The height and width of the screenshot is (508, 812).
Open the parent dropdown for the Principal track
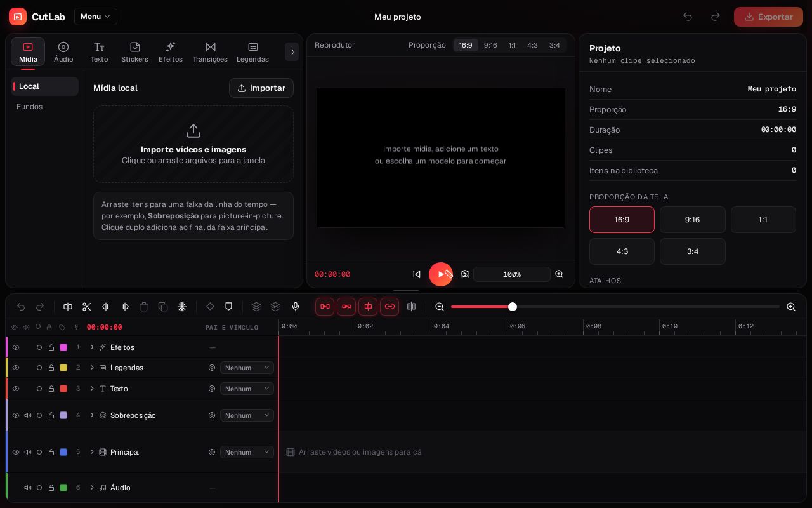click(x=247, y=452)
